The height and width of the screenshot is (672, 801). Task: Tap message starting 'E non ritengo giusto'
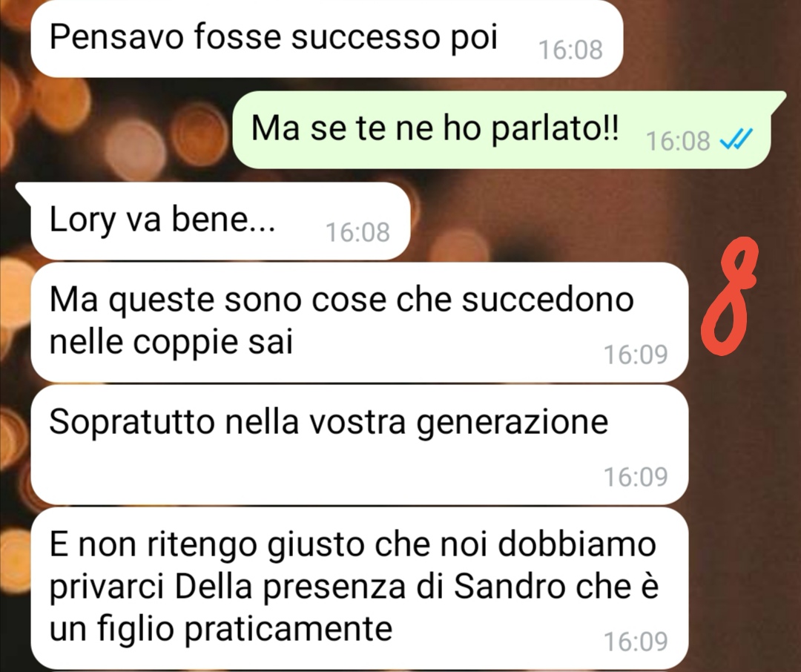pos(359,589)
